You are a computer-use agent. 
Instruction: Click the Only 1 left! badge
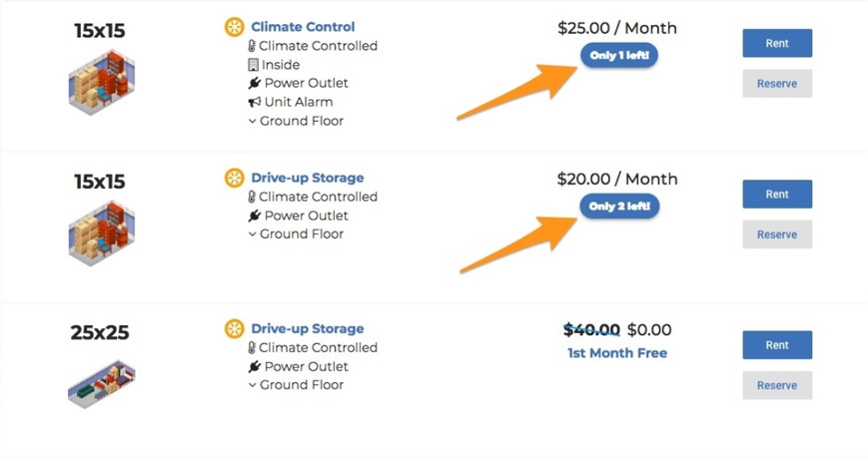click(619, 56)
